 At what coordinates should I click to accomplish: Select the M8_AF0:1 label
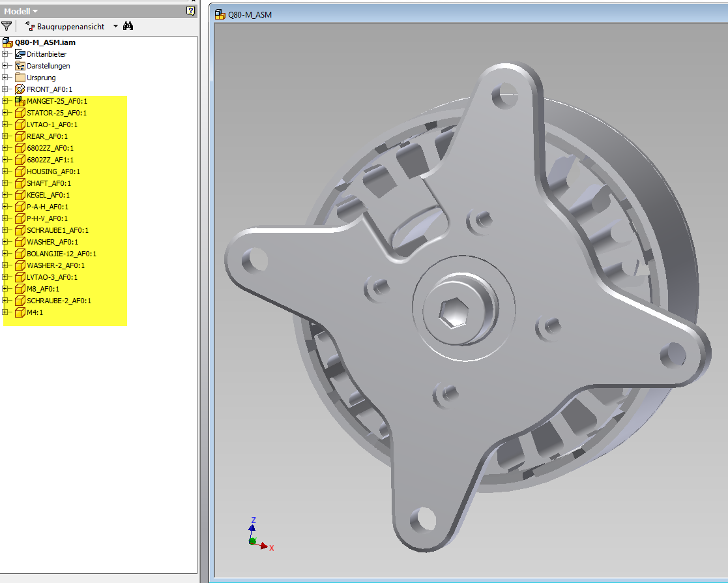pos(43,288)
